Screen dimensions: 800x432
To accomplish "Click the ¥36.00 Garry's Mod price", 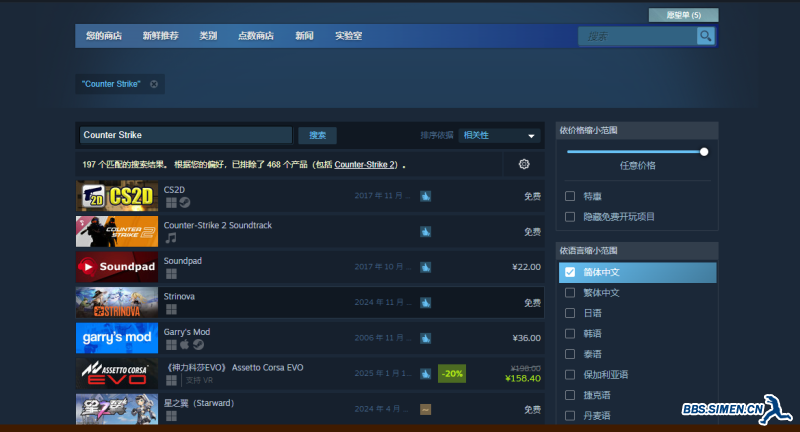I will [527, 338].
